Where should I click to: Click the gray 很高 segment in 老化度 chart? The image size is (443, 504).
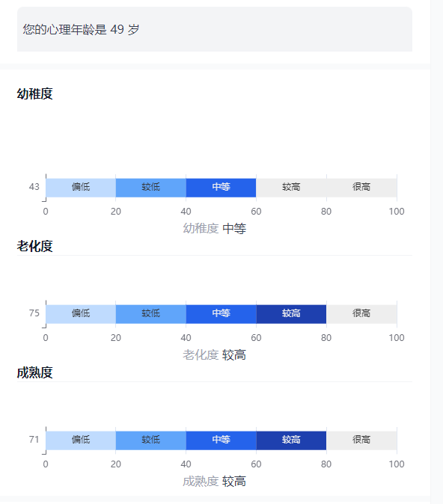(x=361, y=314)
